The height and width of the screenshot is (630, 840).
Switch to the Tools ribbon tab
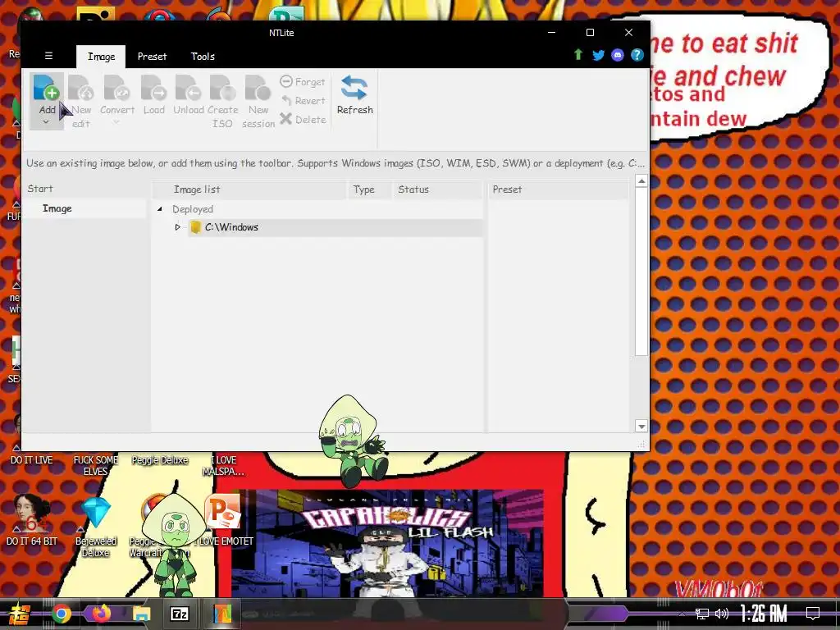click(x=203, y=57)
